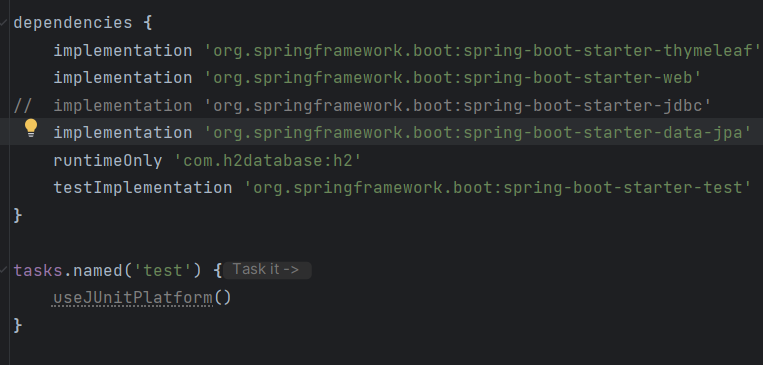This screenshot has width=763, height=365.
Task: Click 'implementation' on the starter-web line
Action: pos(123,77)
